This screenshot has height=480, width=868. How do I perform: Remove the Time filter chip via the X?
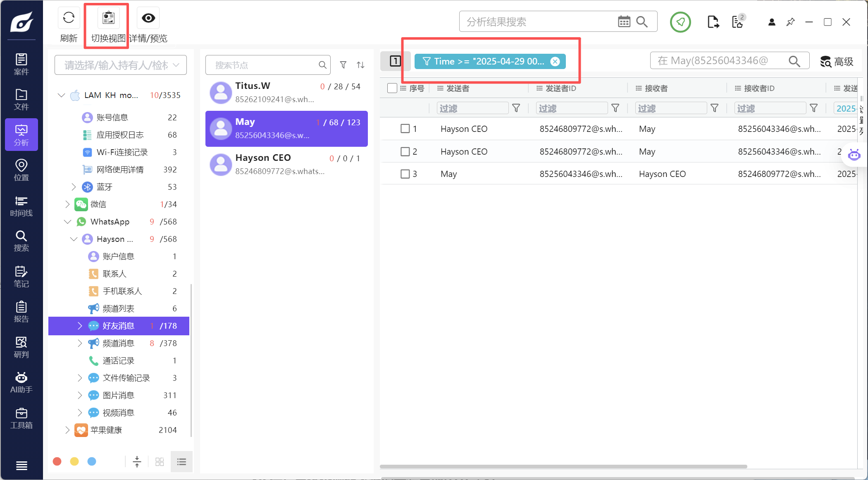coord(555,62)
